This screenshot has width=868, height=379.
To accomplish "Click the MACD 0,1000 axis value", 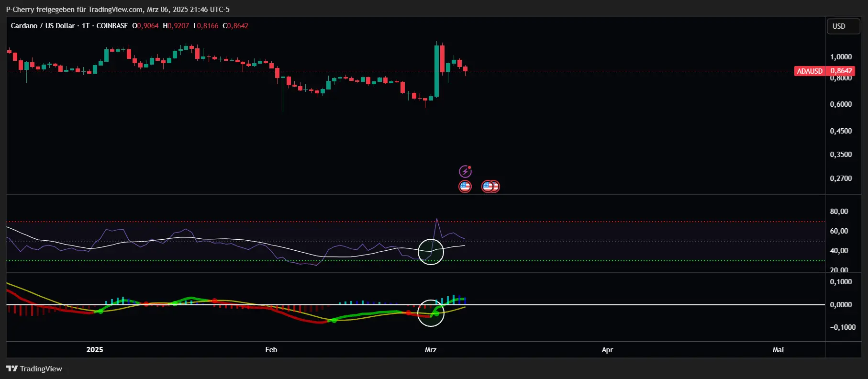I will [x=841, y=282].
